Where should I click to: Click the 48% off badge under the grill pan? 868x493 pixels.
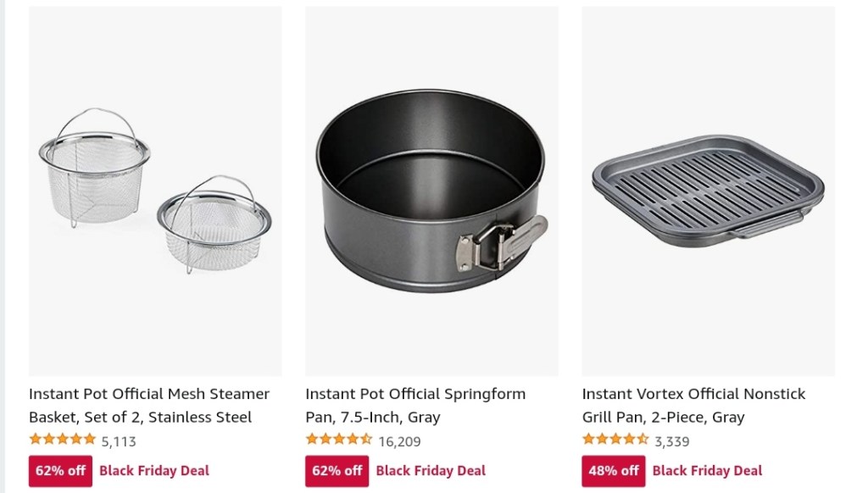613,471
